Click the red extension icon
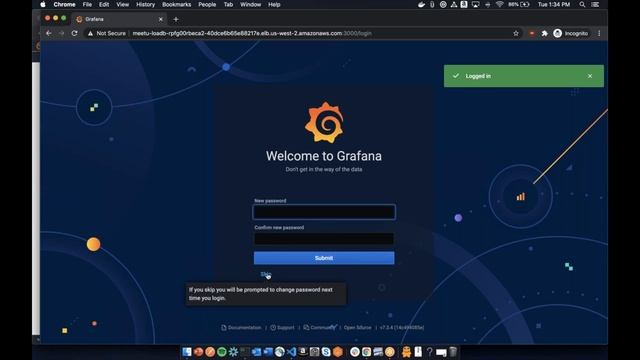The image size is (640, 360). coord(531,33)
